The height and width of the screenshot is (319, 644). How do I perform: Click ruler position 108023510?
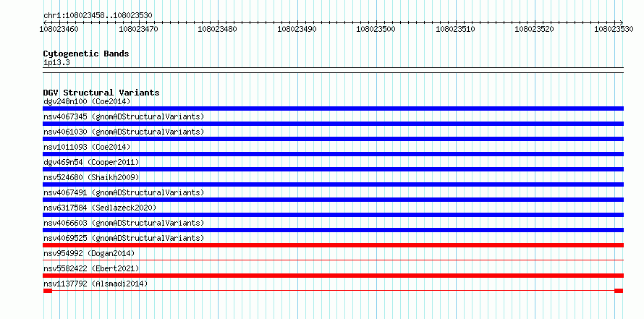click(x=456, y=29)
